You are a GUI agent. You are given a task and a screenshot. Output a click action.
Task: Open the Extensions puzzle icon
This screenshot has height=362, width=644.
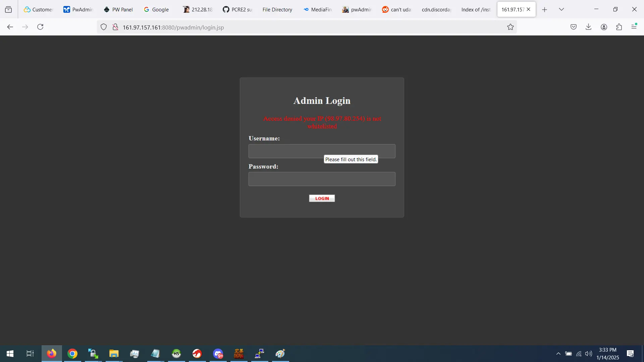(x=619, y=27)
